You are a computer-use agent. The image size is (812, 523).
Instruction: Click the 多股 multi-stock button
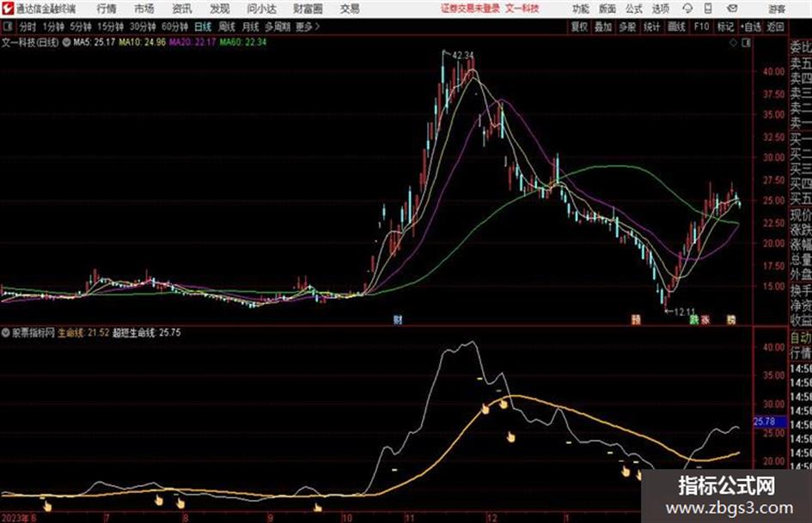tap(627, 27)
